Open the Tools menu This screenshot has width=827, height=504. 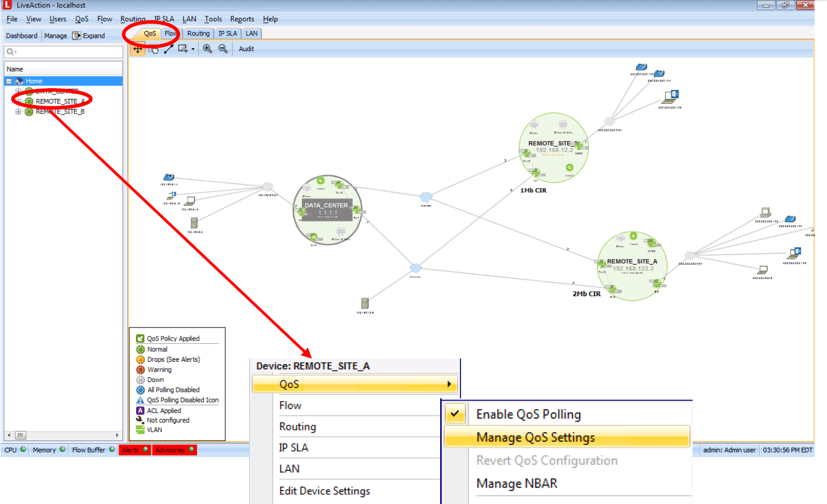213,19
